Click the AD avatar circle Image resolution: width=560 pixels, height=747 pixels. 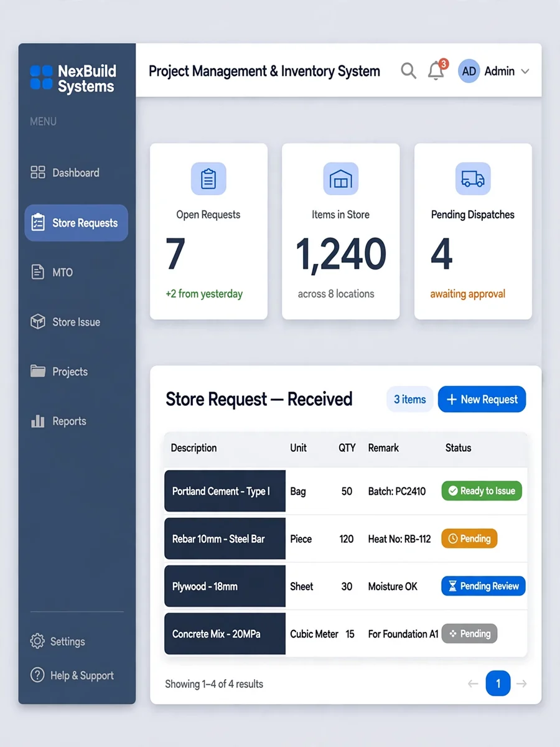[469, 71]
